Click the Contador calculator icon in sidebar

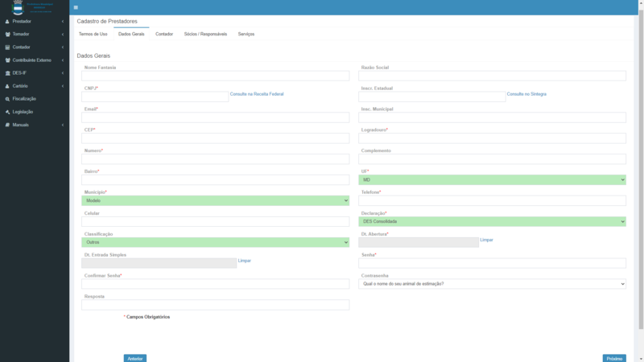click(x=7, y=47)
